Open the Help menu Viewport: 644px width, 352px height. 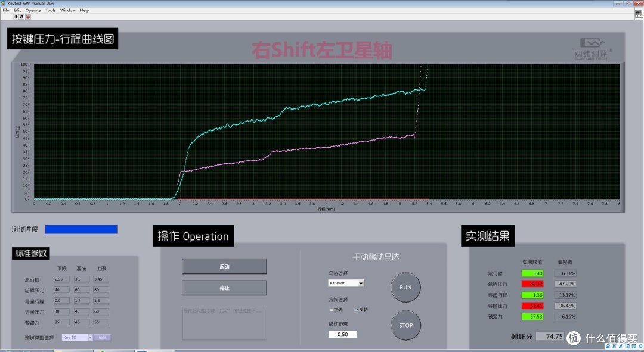(x=84, y=10)
